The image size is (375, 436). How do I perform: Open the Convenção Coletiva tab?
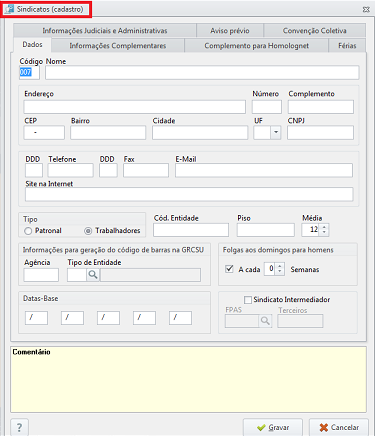coord(314,31)
